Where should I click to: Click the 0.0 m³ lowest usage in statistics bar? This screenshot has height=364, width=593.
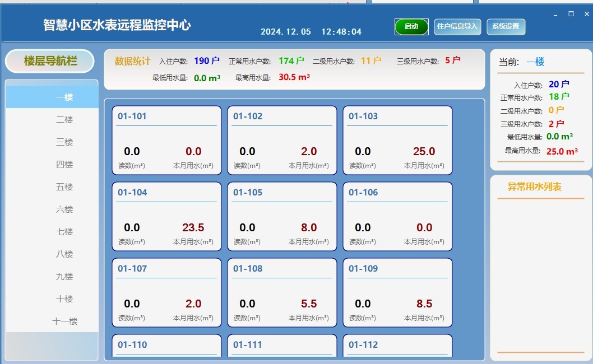click(x=207, y=78)
